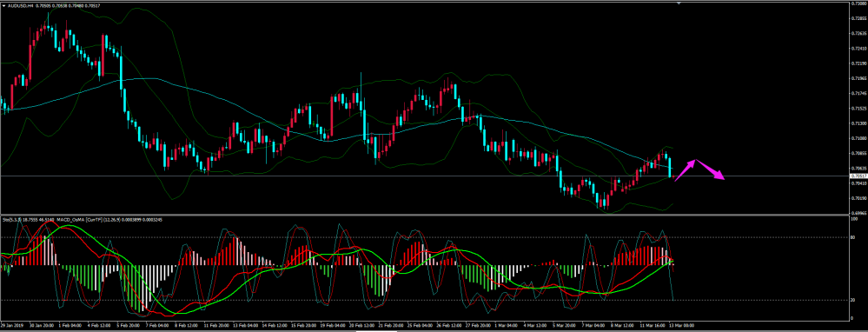Click the 27 Feb 20:00 time label
This screenshot has height=332, width=868.
point(478,325)
